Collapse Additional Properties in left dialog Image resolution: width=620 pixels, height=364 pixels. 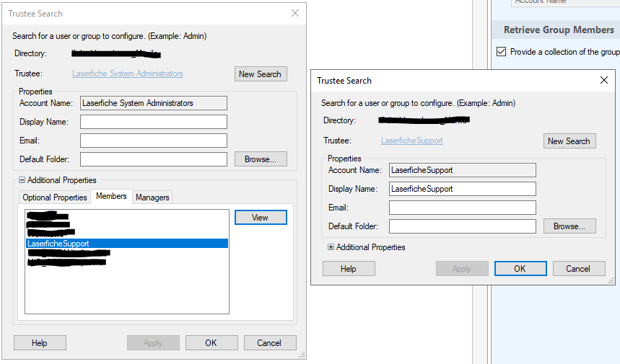tap(22, 180)
